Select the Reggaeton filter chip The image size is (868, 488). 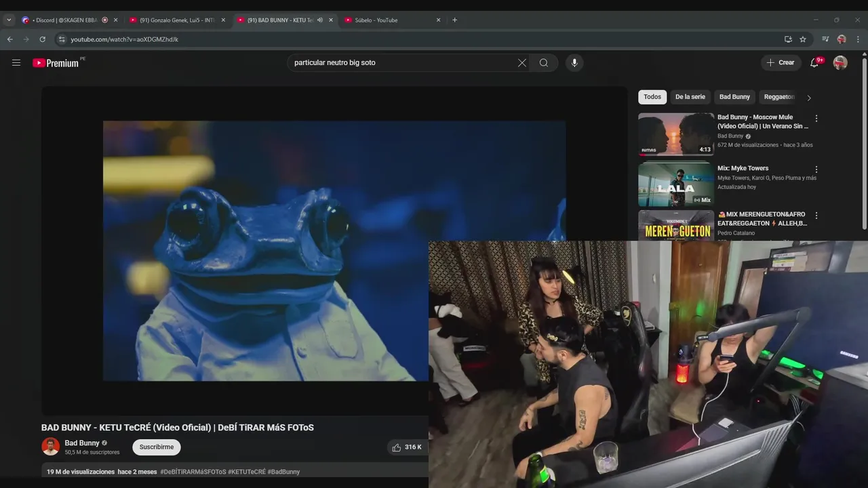point(778,97)
